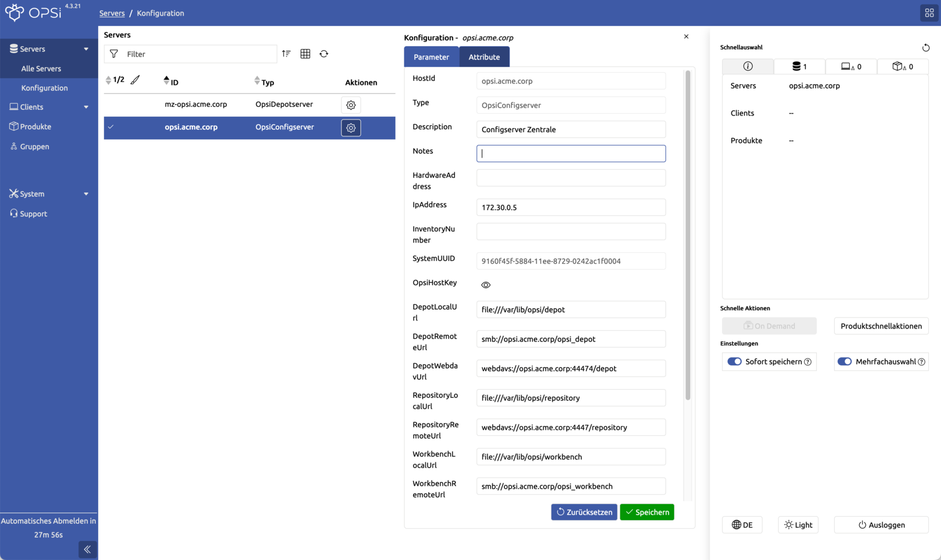Open Konfiguration in sidebar
The image size is (941, 560).
[44, 88]
